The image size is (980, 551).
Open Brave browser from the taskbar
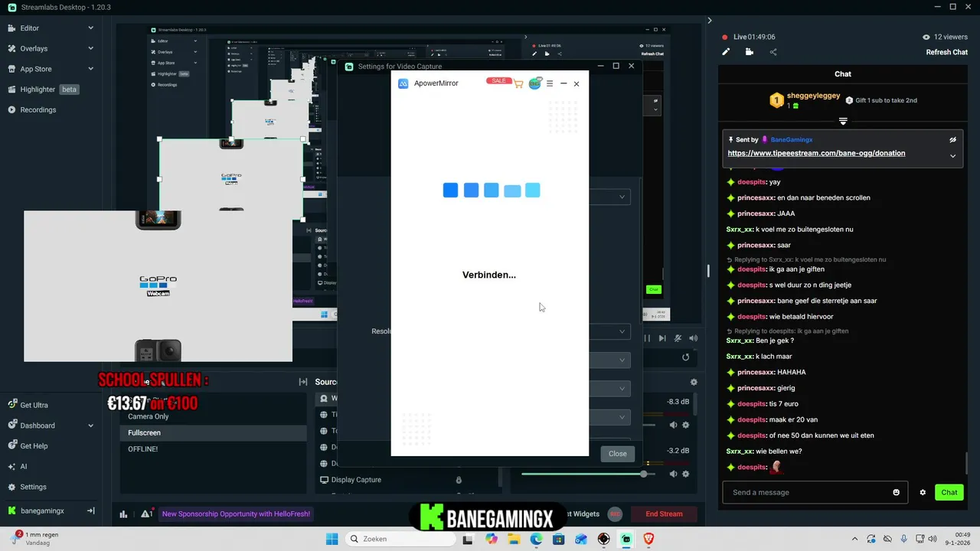tap(649, 539)
